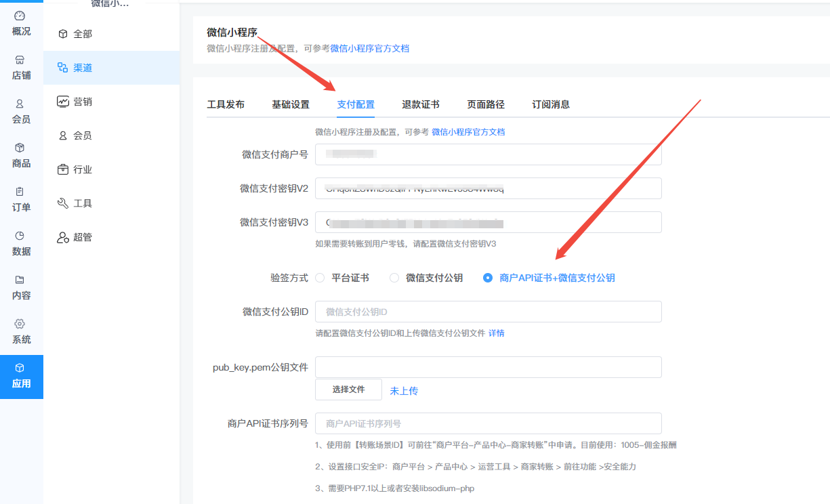Open 会员 in the application submenu
Screen dimensions: 830x504
point(111,135)
